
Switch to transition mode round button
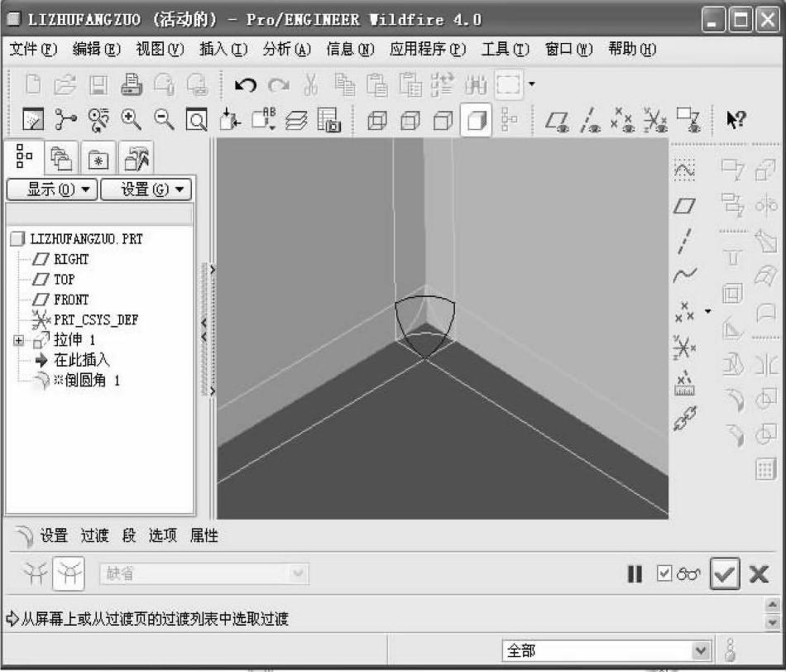(x=69, y=574)
